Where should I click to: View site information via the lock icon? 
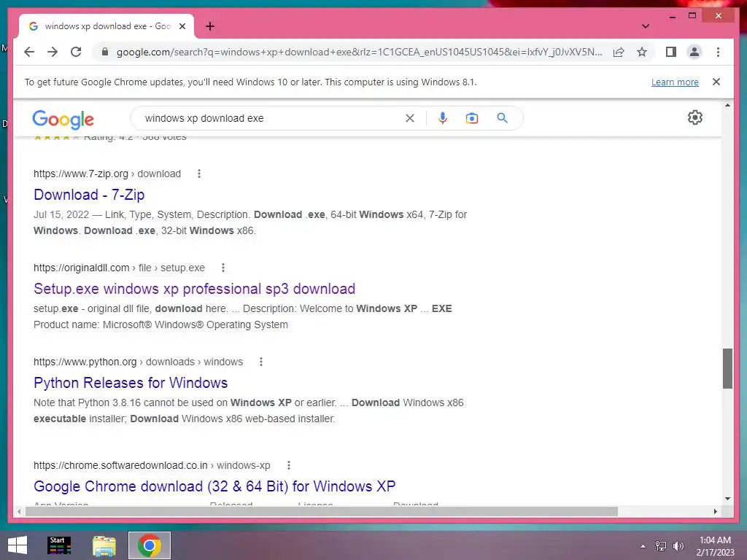click(105, 52)
